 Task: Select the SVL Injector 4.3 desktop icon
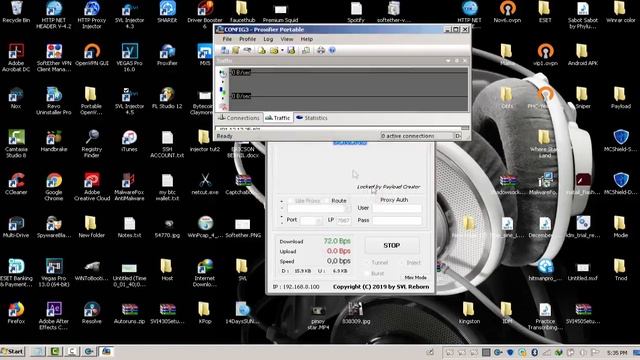point(129,15)
